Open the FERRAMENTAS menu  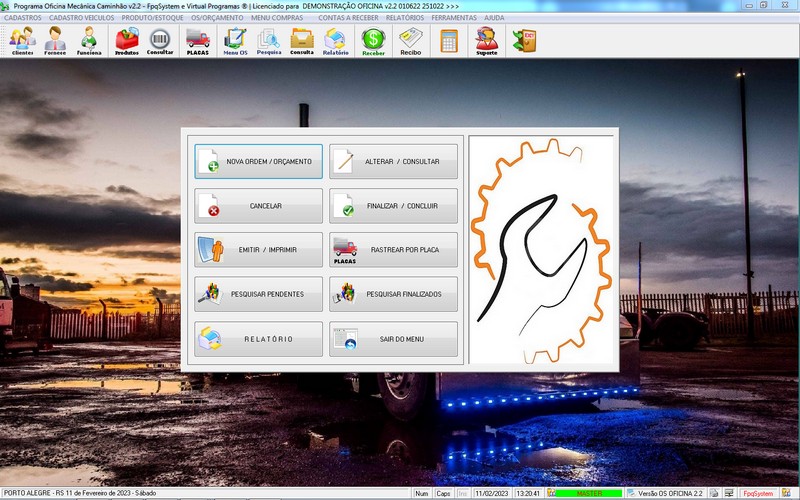pyautogui.click(x=454, y=18)
